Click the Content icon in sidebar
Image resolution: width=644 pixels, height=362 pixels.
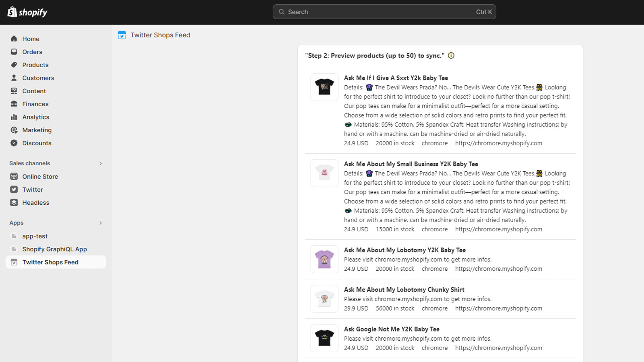pyautogui.click(x=14, y=91)
